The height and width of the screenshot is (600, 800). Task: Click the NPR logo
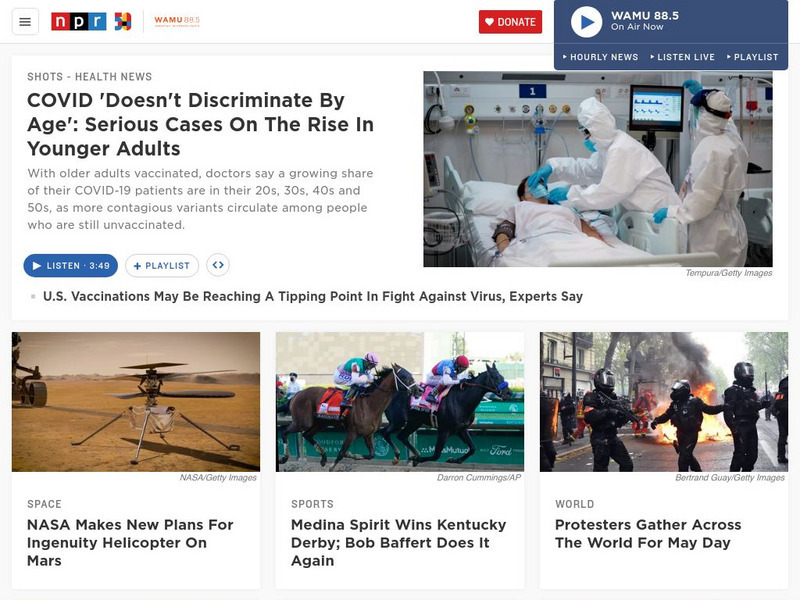(x=79, y=21)
